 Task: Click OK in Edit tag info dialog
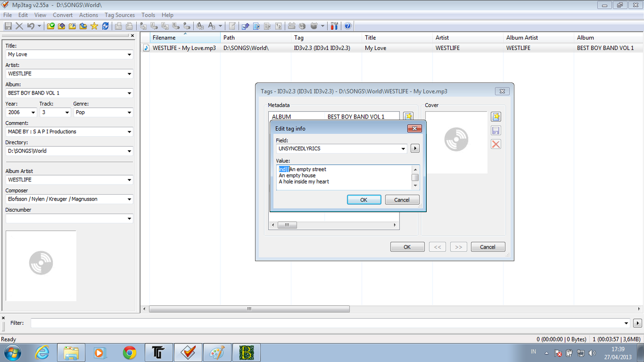click(364, 200)
